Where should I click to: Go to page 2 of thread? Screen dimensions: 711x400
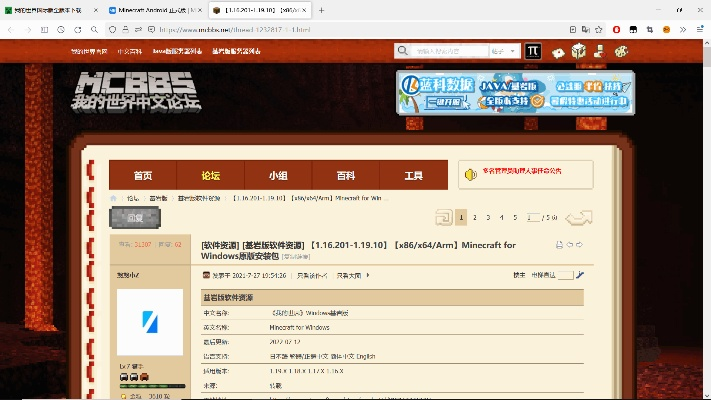(x=474, y=217)
